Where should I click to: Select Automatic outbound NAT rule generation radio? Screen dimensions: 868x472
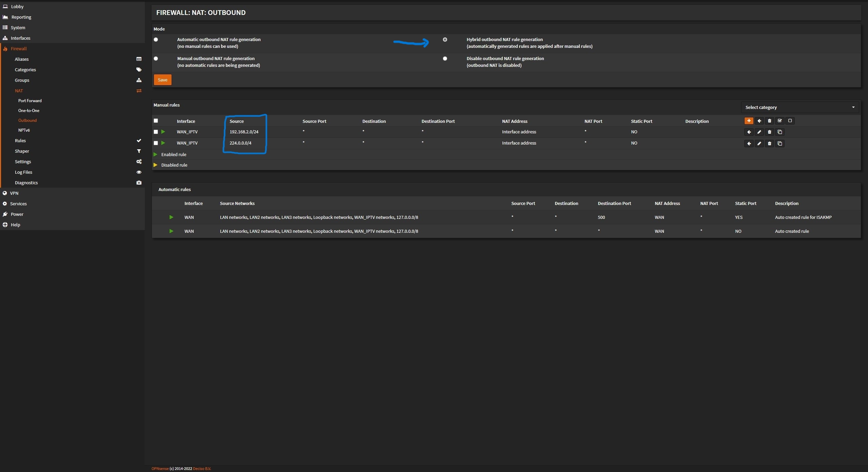(156, 40)
